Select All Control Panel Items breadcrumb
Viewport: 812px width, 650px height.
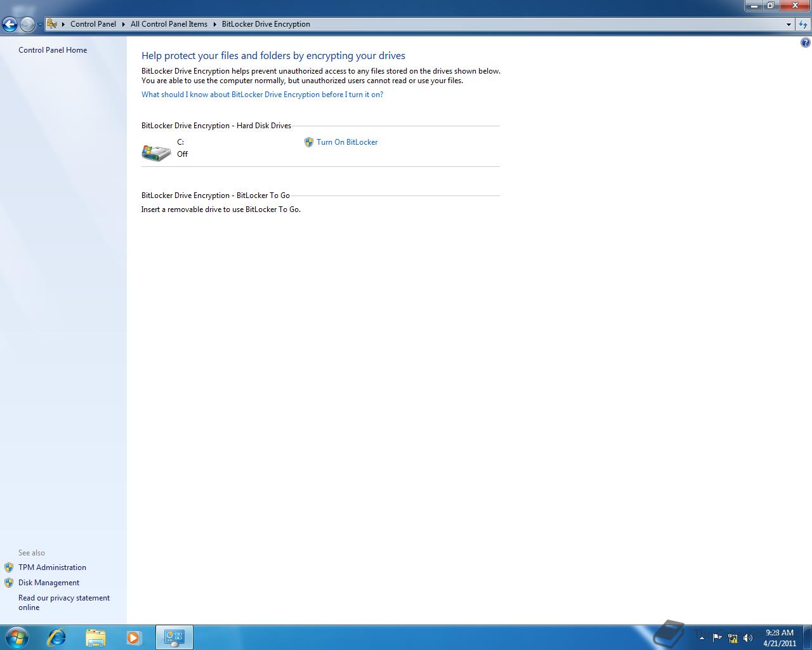(169, 24)
